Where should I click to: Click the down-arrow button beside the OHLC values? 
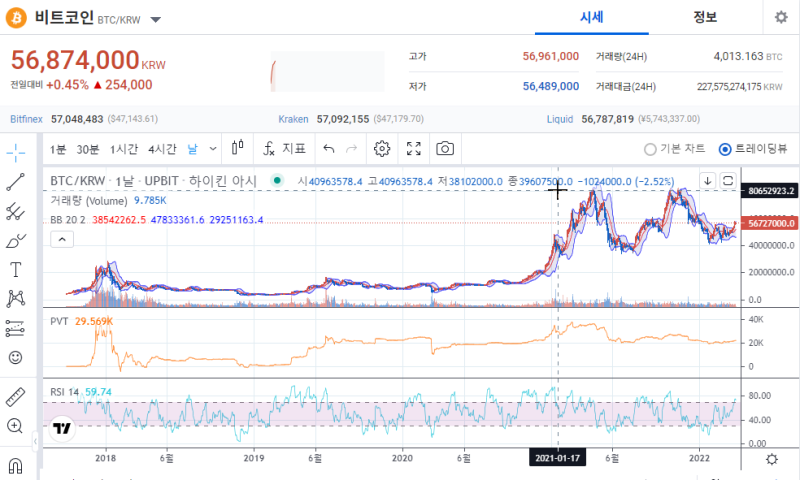coord(708,181)
